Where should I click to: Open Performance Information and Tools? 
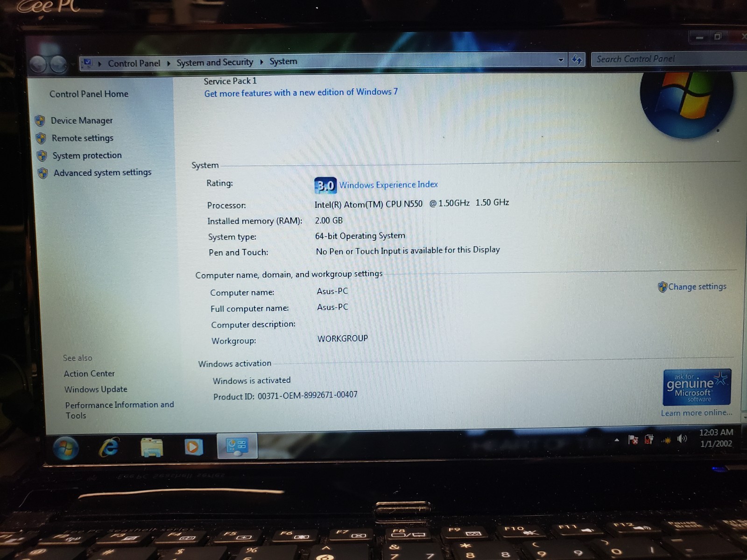tap(120, 410)
